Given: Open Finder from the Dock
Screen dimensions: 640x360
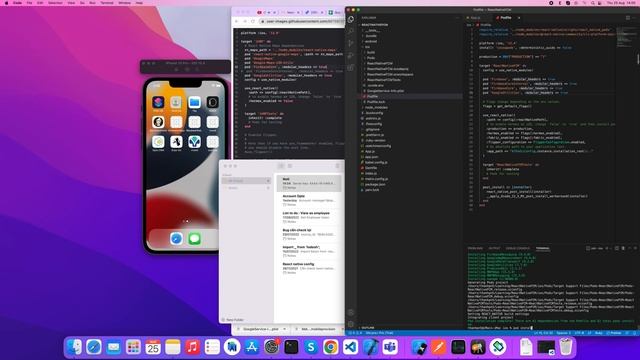Looking at the screenshot, I should tap(74, 347).
